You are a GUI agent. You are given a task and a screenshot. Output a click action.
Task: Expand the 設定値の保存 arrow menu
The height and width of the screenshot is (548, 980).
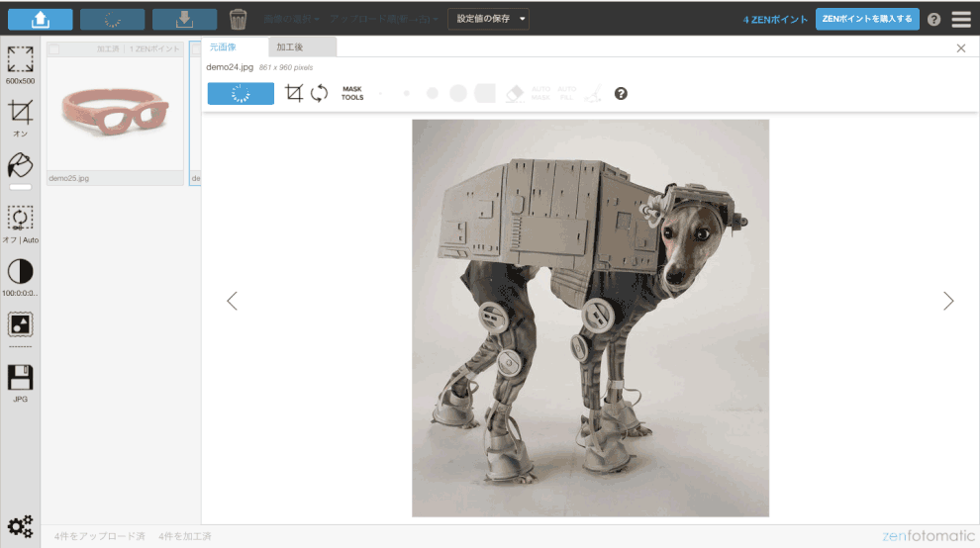coord(523,19)
